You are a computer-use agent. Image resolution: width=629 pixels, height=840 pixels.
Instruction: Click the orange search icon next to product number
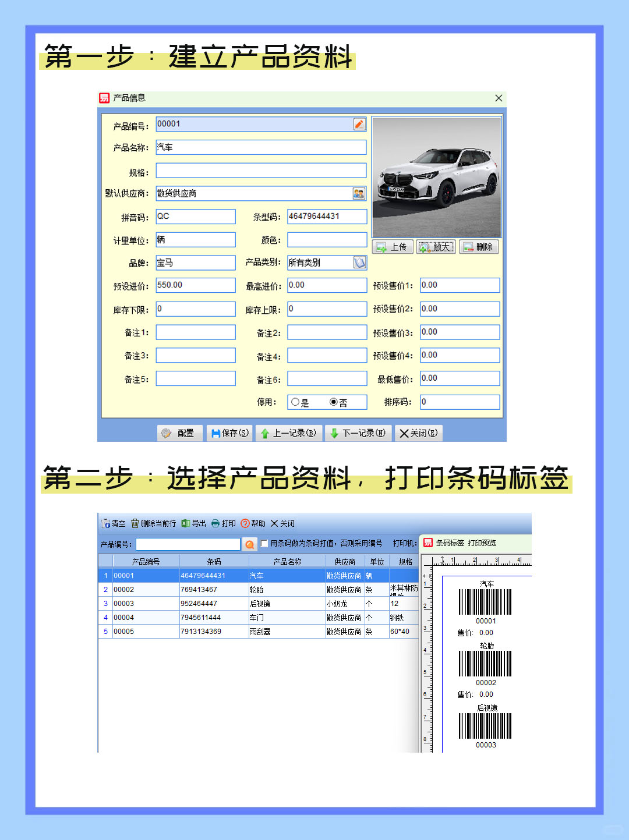click(x=249, y=544)
